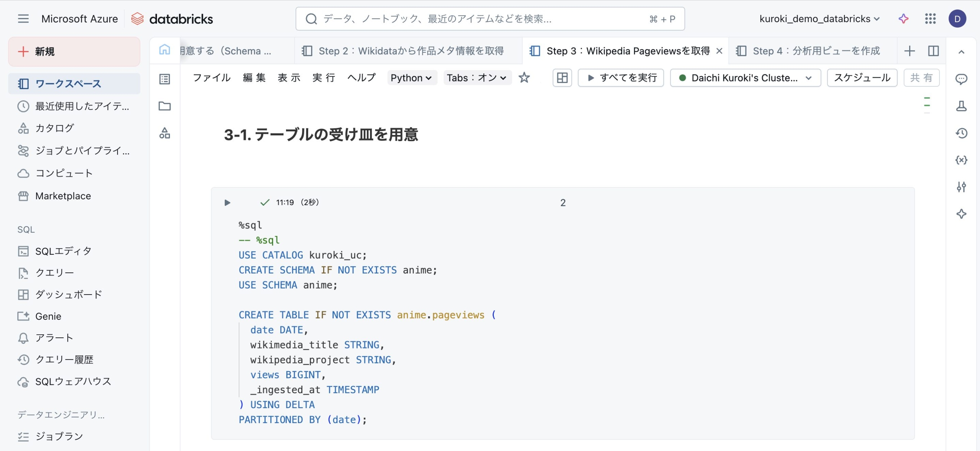Open the table of contents panel icon
Viewport: 980px width, 451px height.
coord(165,79)
